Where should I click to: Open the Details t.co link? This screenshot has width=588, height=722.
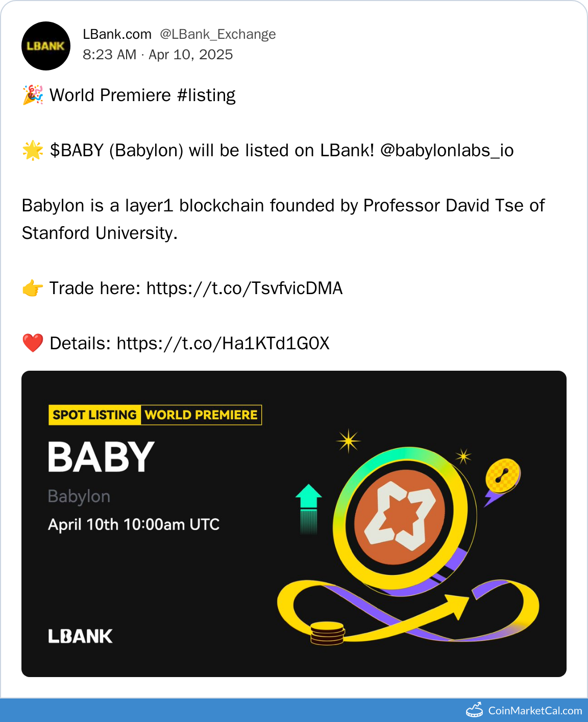pos(223,344)
